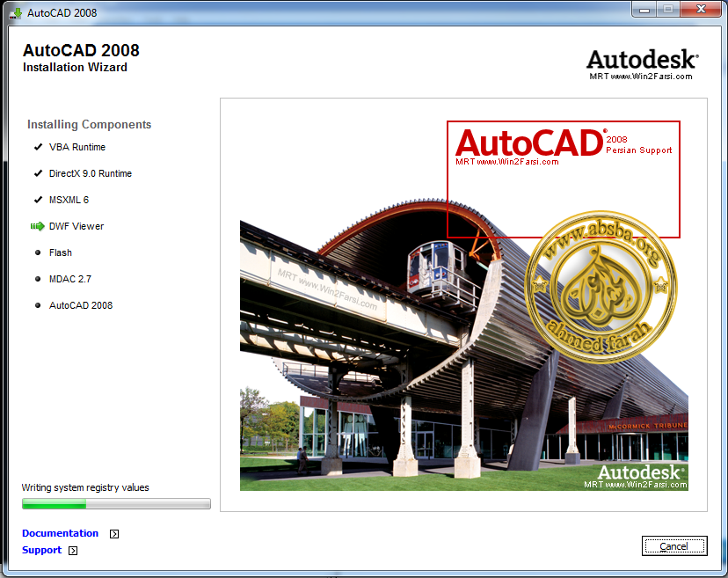The image size is (728, 578).
Task: Select the DirectX 9.0 Runtime component text
Action: coord(91,174)
